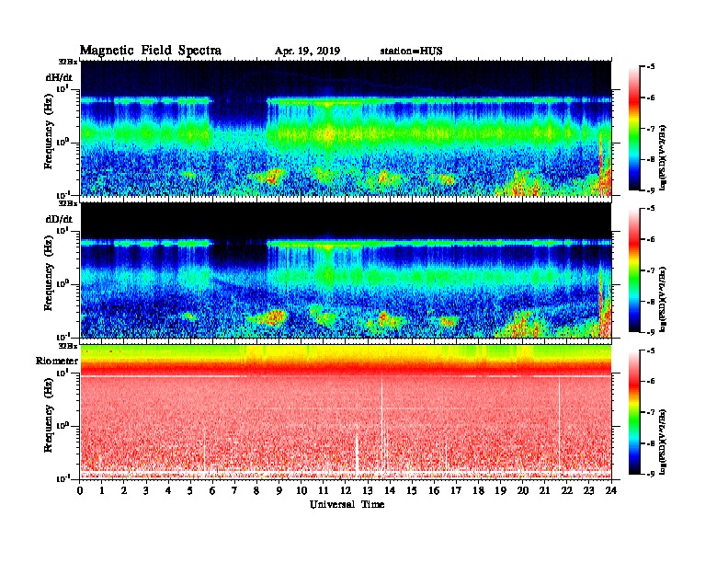The image size is (728, 563).
Task: Click hour tick label "3" on time axis
Action: coord(146,490)
